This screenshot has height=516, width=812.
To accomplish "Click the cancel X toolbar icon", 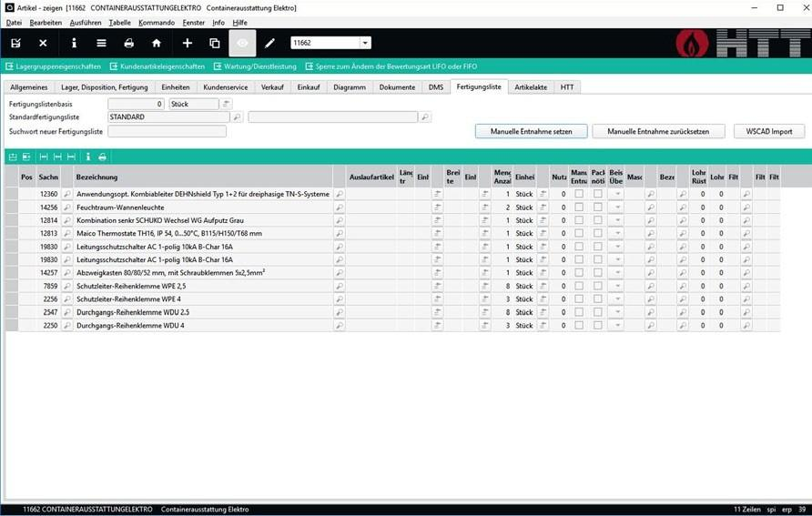I will click(x=43, y=43).
